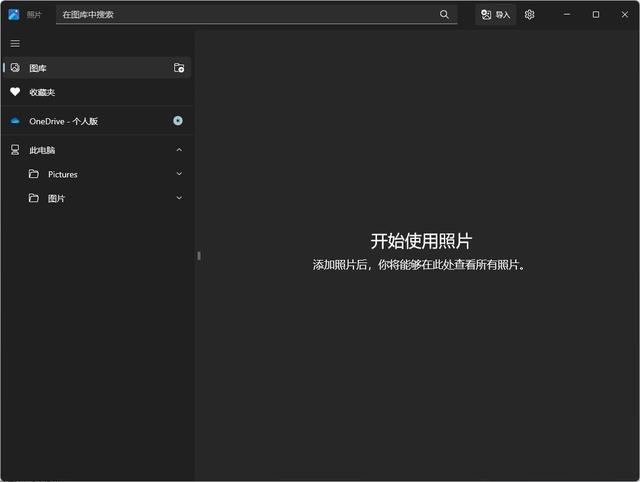The image size is (640, 482).
Task: Open 收藏夹 favorites
Action: (97, 92)
